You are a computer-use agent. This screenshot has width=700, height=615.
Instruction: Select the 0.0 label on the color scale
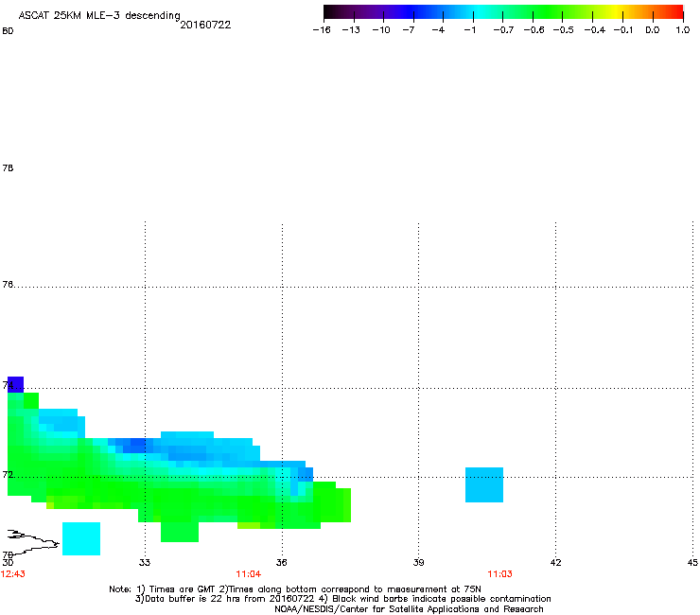653,30
